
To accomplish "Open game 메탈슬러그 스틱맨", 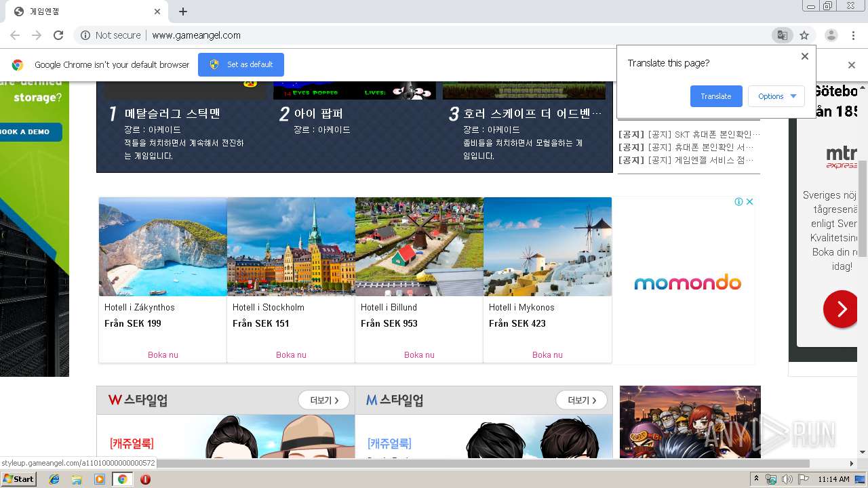I will [x=172, y=113].
